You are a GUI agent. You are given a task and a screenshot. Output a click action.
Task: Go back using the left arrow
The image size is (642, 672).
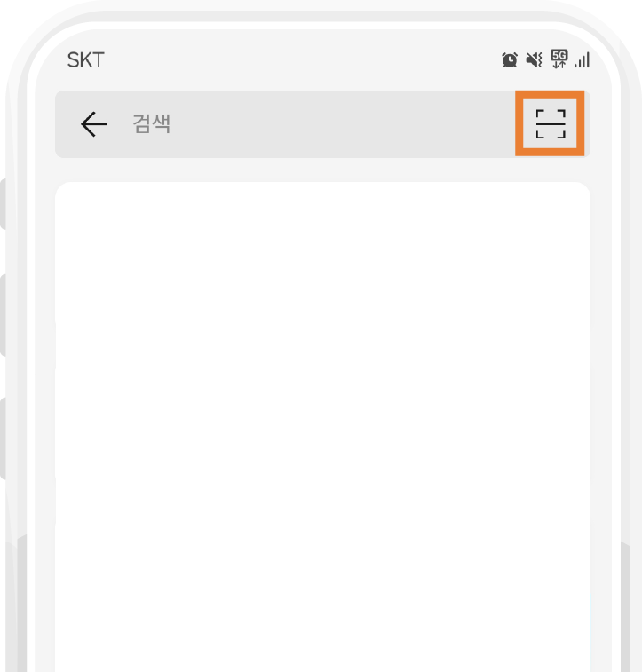click(x=93, y=124)
